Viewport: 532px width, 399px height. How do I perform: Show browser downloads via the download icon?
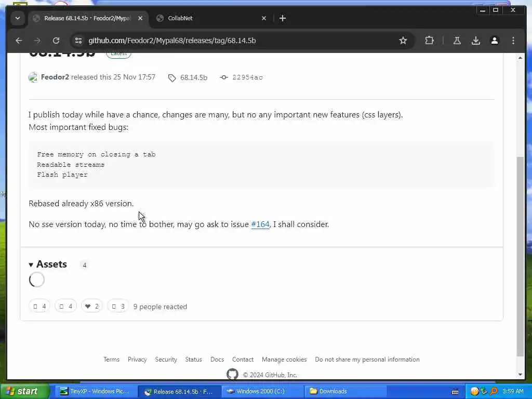[x=476, y=41]
